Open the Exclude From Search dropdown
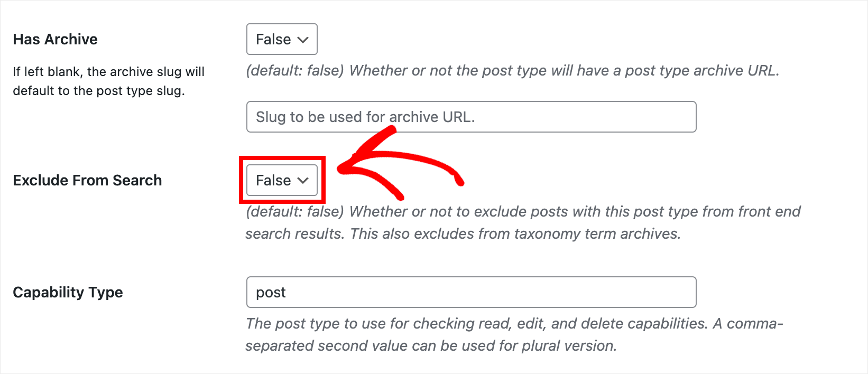Viewport: 868px width, 374px height. [281, 180]
